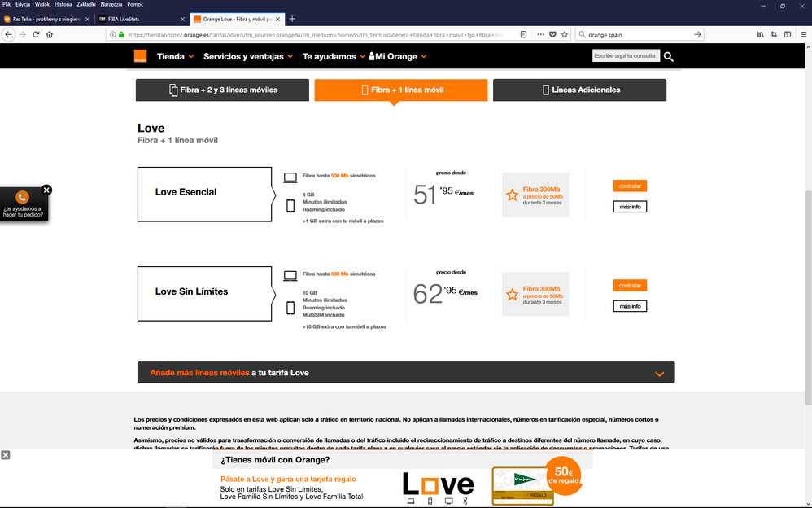Click the Orange logo in header
The height and width of the screenshot is (508, 812).
[140, 56]
